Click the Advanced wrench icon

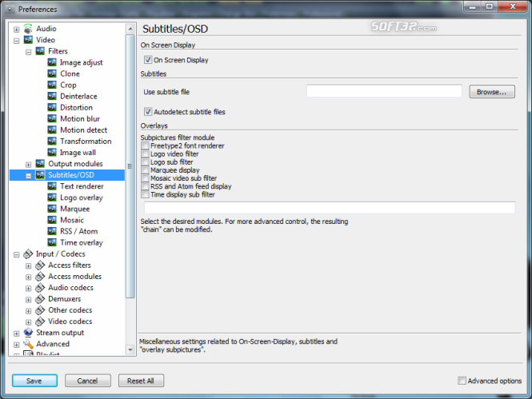tap(28, 344)
